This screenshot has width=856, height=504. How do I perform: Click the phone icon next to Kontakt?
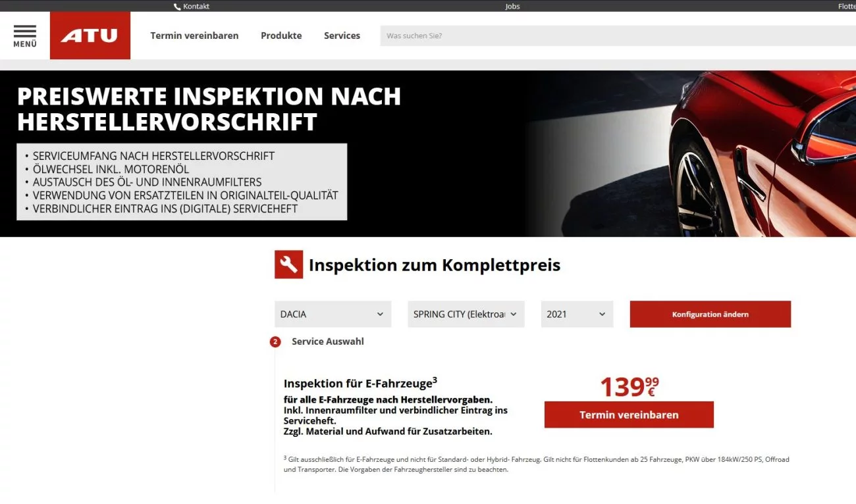(x=177, y=7)
